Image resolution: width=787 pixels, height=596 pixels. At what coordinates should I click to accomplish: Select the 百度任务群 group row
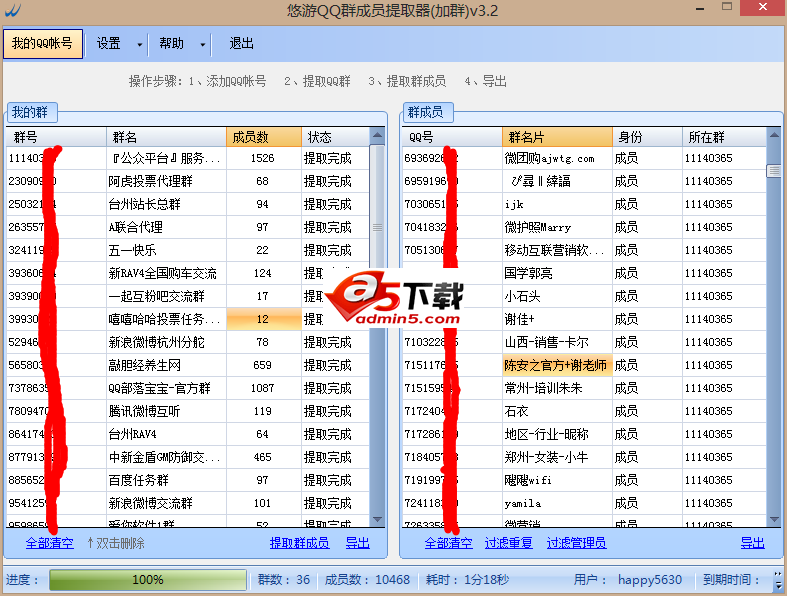click(x=188, y=480)
